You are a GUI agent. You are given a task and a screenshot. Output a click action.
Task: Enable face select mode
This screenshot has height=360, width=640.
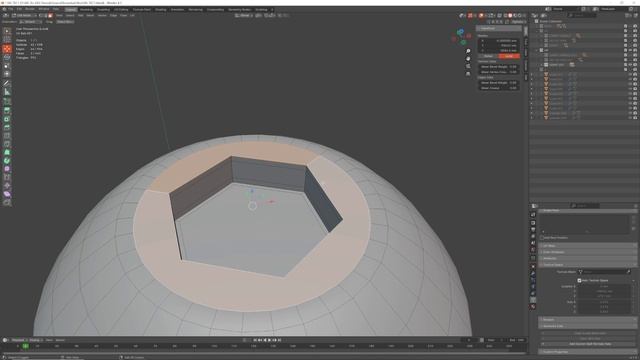click(50, 16)
